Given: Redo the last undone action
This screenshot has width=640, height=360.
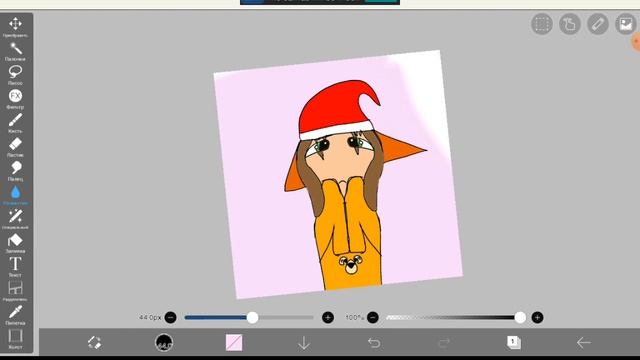Looking at the screenshot, I should (x=444, y=343).
